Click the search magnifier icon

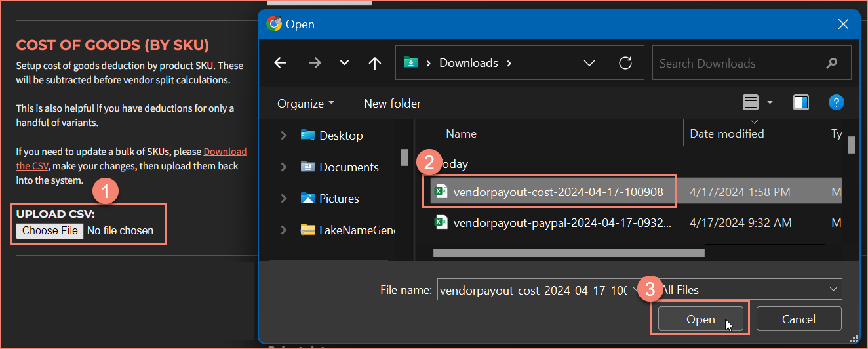point(831,64)
